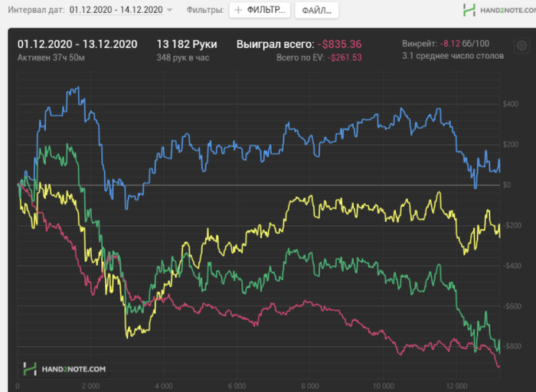The image size is (536, 392).
Task: Click the 6 000 label on the horizontal axis
Action: tap(237, 387)
